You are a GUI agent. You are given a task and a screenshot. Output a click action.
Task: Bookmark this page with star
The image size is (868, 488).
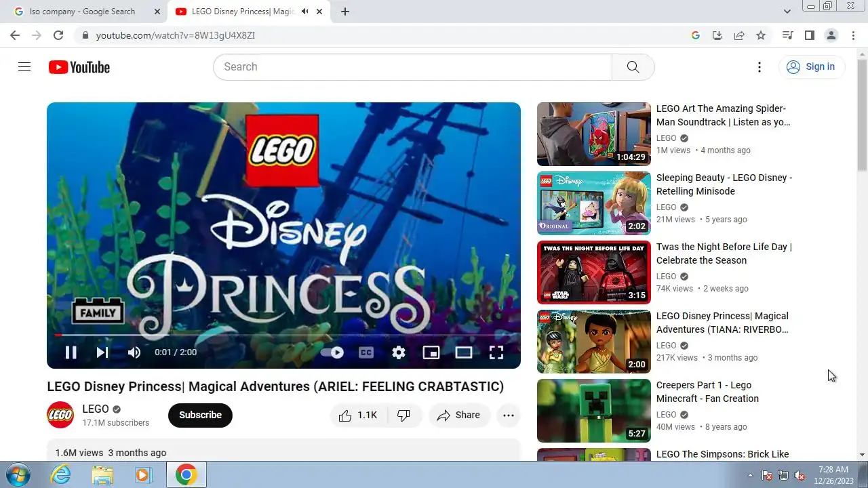pos(761,35)
